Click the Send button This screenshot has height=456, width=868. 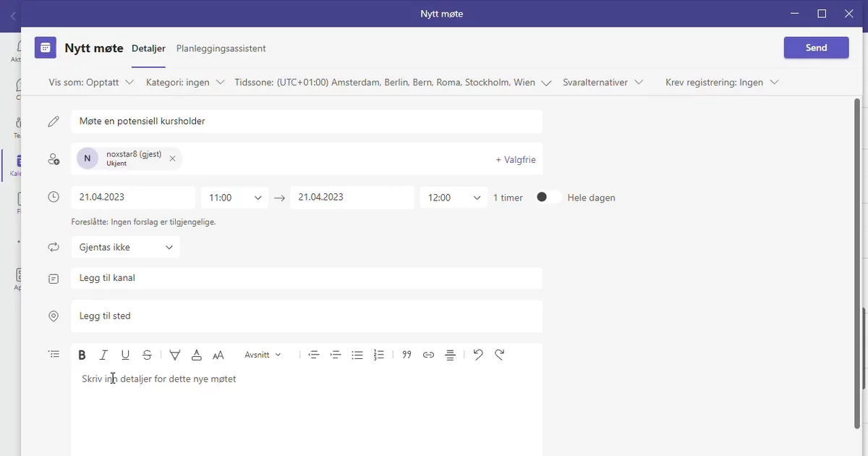point(816,48)
